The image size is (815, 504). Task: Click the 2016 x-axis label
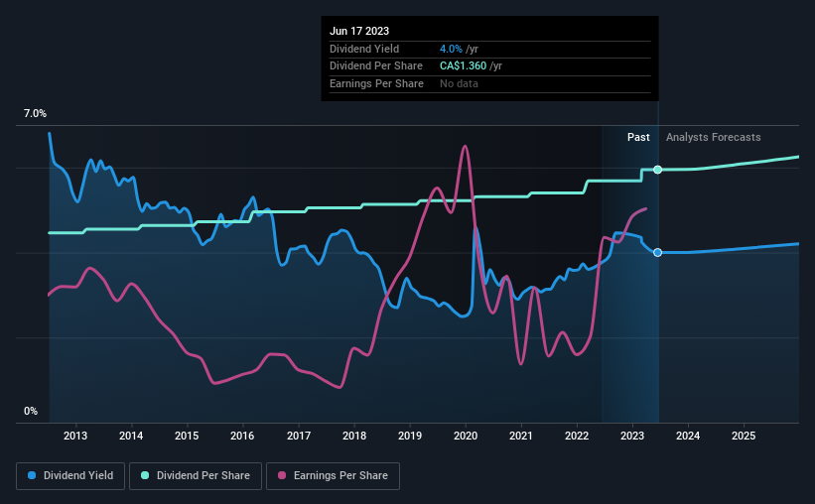click(242, 436)
